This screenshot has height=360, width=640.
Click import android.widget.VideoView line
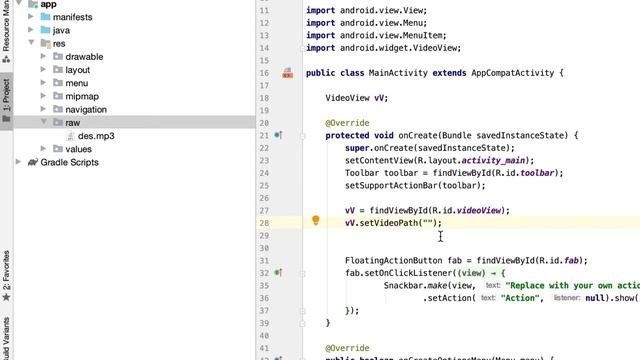(x=384, y=48)
